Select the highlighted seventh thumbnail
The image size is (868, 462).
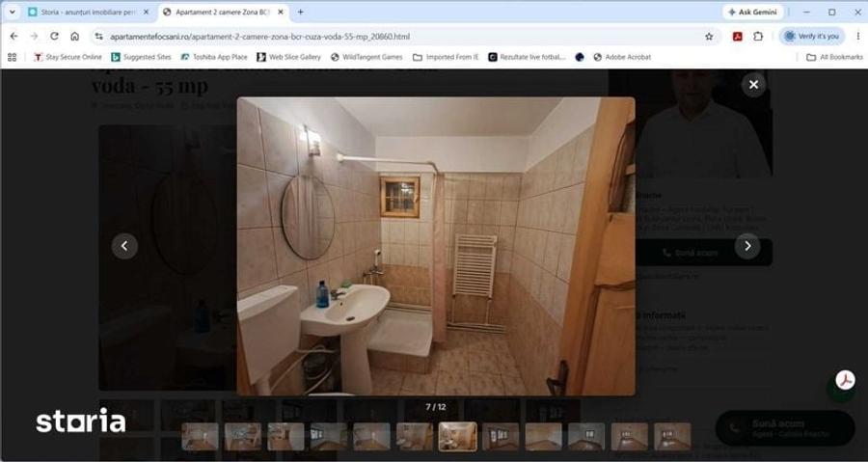[458, 437]
